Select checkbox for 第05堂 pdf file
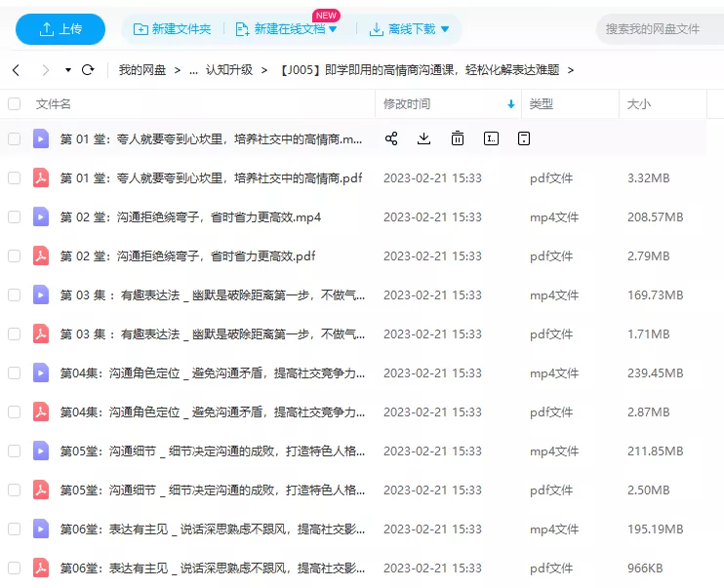The image size is (724, 588). [x=14, y=490]
